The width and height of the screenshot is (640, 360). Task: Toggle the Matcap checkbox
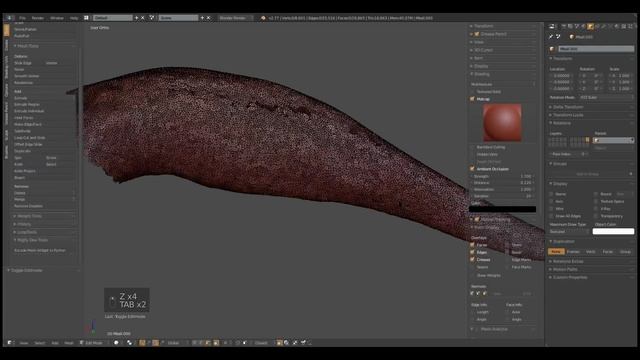click(x=472, y=99)
